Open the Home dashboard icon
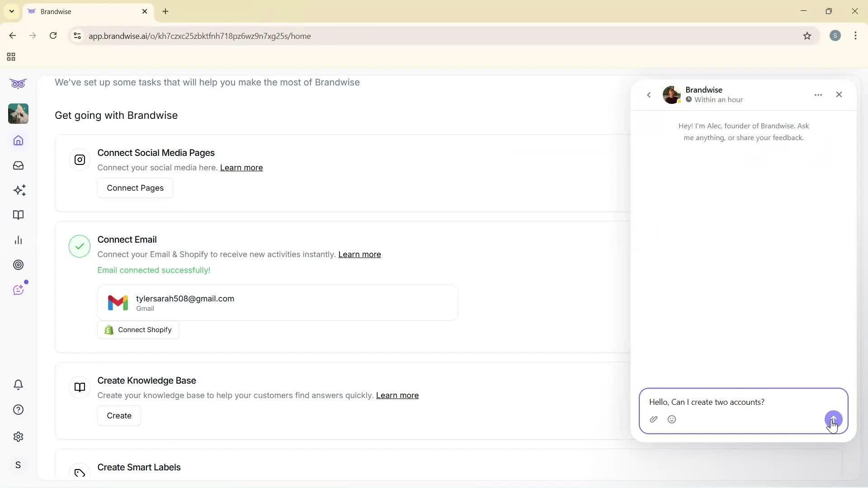868x488 pixels. (x=18, y=141)
